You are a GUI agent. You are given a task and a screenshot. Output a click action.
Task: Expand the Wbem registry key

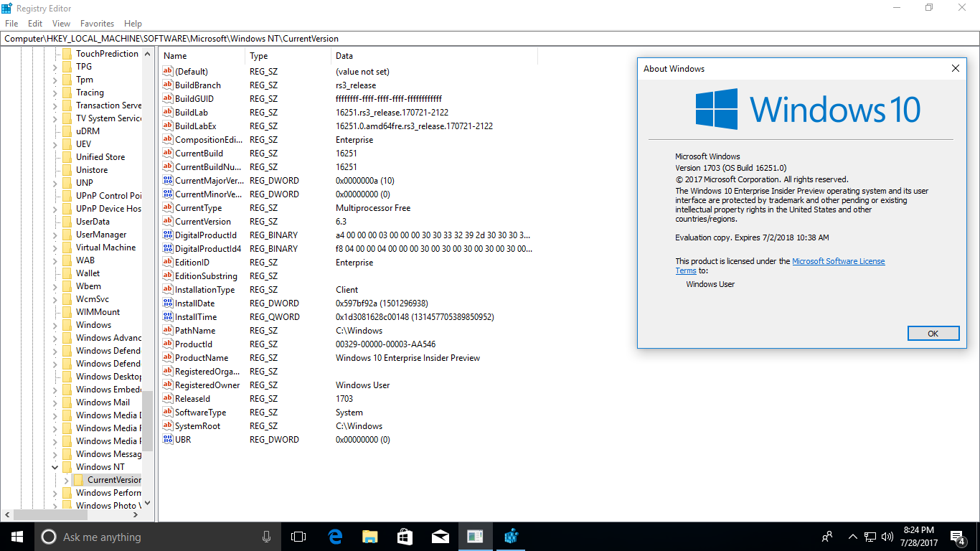tap(55, 286)
